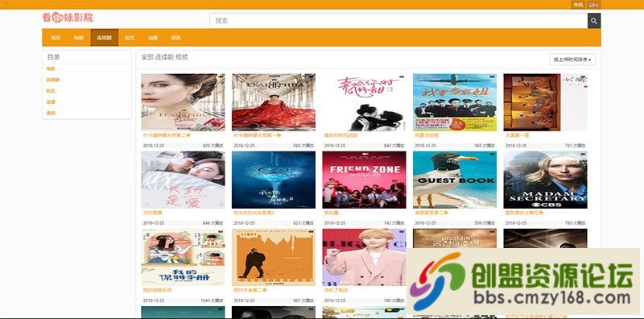Click the magnifier search button

click(594, 21)
